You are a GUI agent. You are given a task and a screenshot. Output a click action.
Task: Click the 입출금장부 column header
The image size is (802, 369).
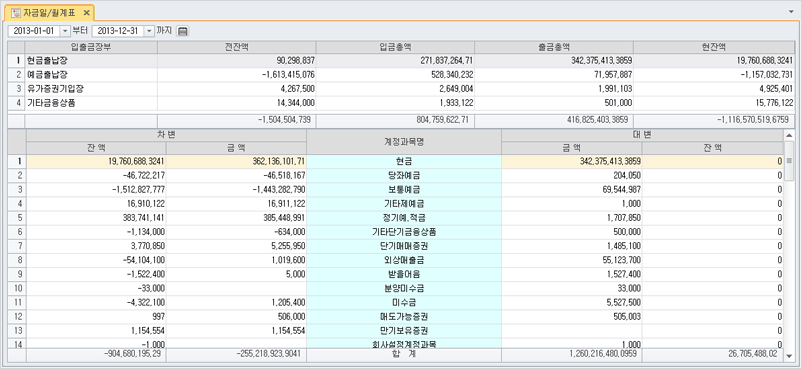pyautogui.click(x=91, y=47)
